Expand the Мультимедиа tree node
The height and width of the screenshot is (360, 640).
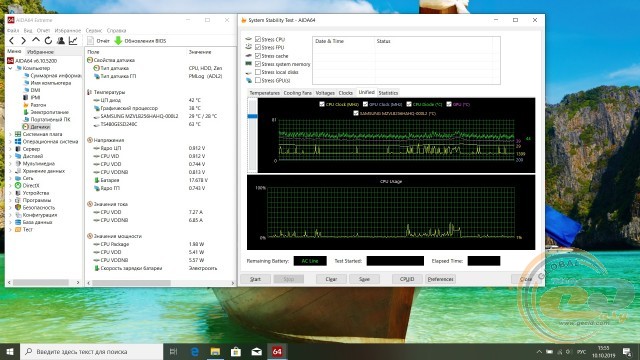coord(11,164)
